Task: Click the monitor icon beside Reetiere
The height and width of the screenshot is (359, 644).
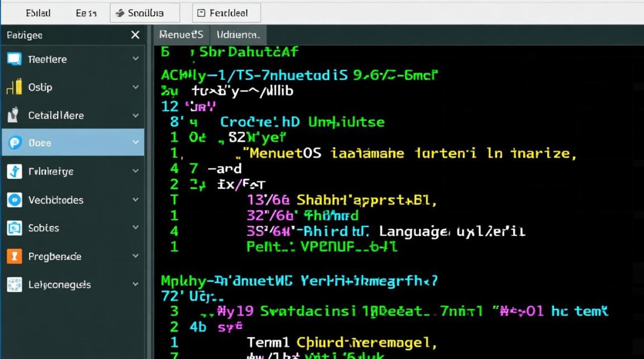Action: [14, 59]
